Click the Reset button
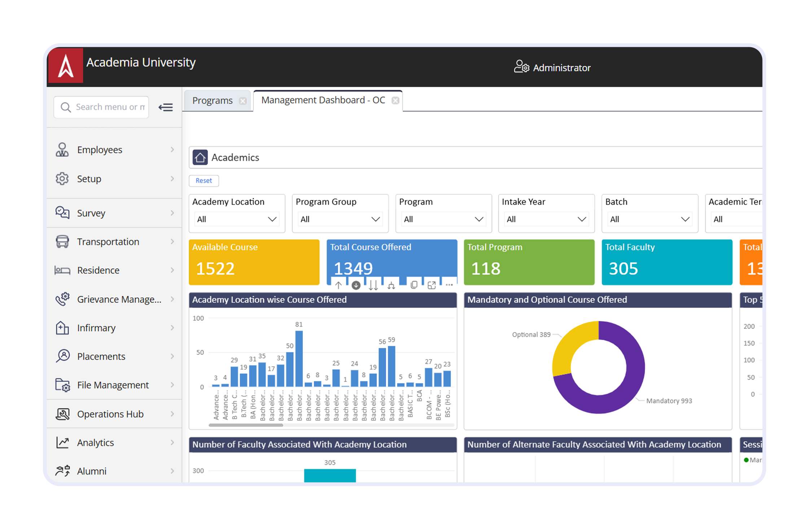 204,181
